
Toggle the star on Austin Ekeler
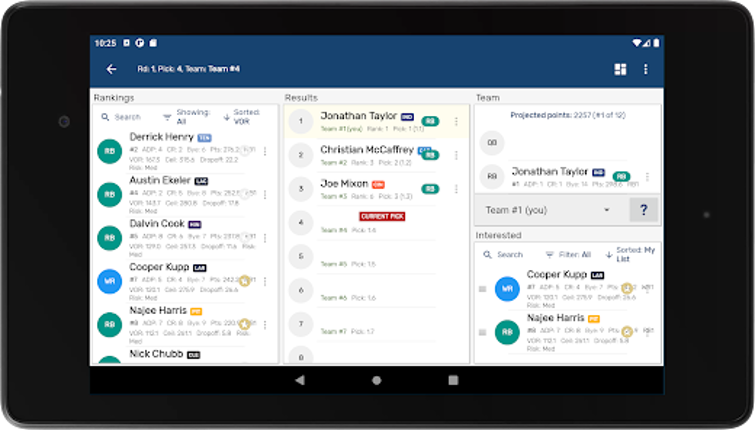[x=246, y=194]
